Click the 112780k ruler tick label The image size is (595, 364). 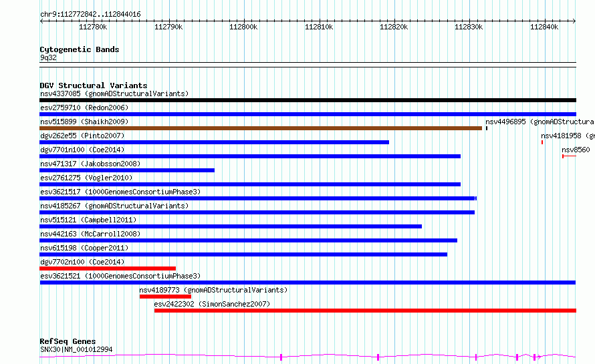pyautogui.click(x=93, y=27)
